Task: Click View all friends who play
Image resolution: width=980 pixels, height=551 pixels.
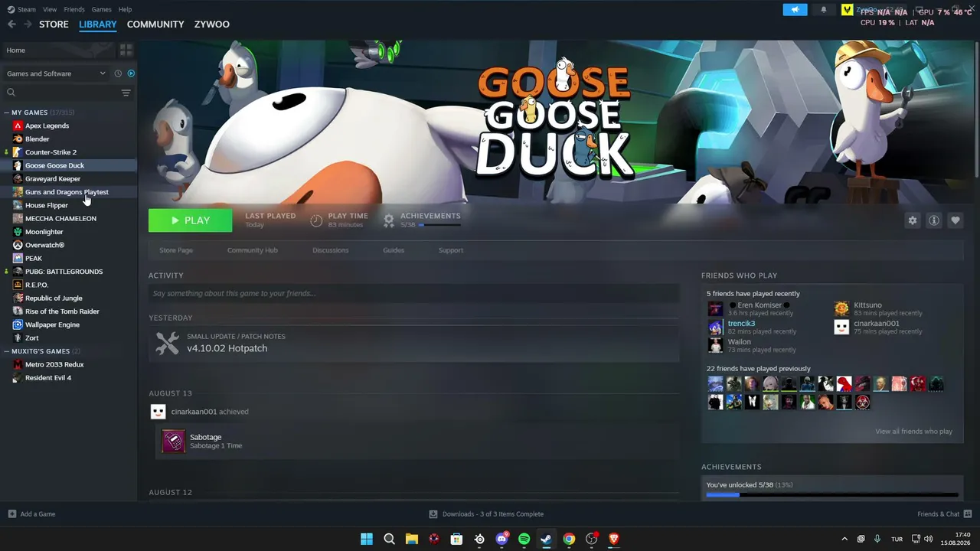Action: (913, 432)
